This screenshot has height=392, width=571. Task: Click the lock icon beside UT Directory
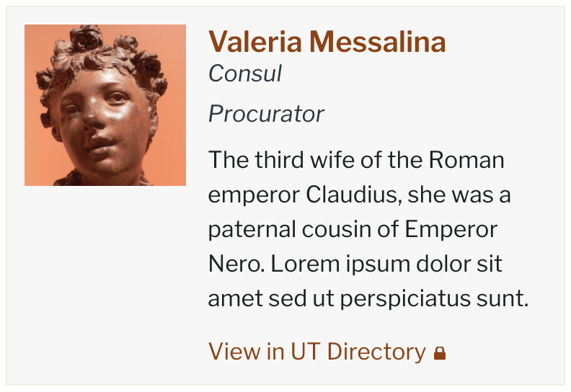[439, 353]
